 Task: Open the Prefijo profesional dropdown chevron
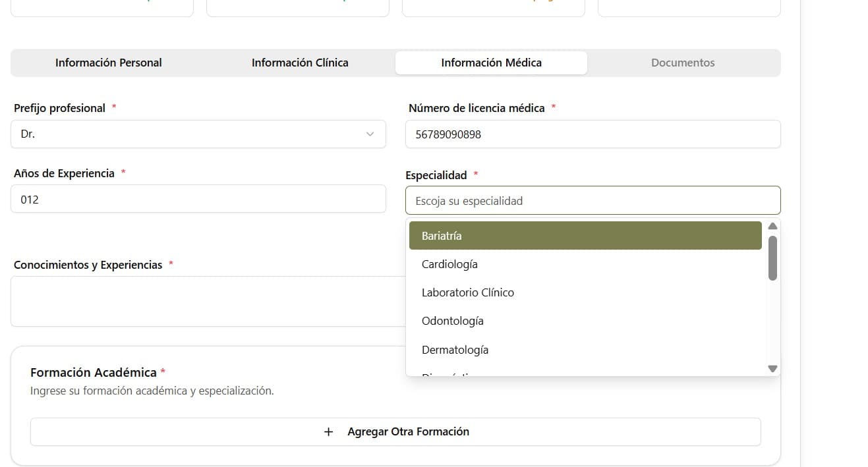point(369,134)
